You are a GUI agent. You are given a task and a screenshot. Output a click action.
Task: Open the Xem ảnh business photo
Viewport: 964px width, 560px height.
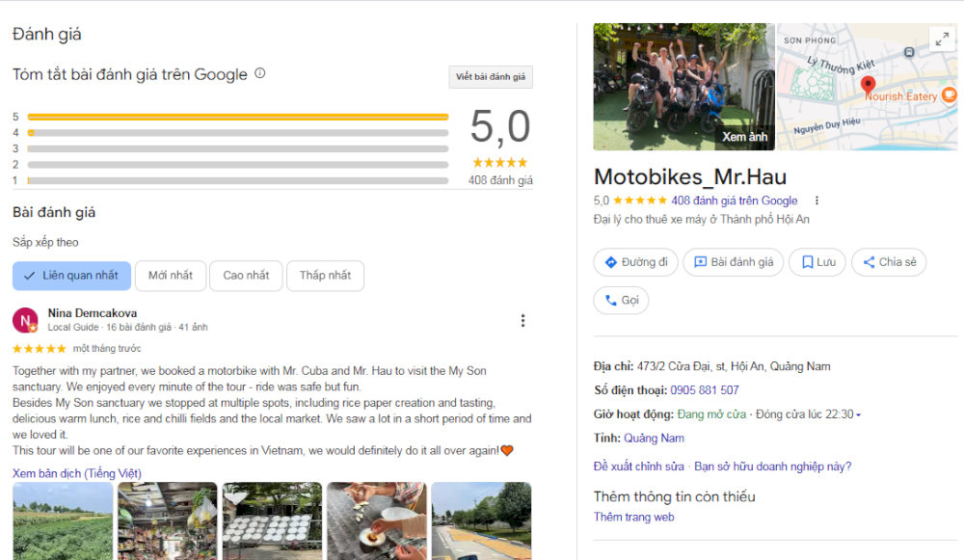point(683,87)
